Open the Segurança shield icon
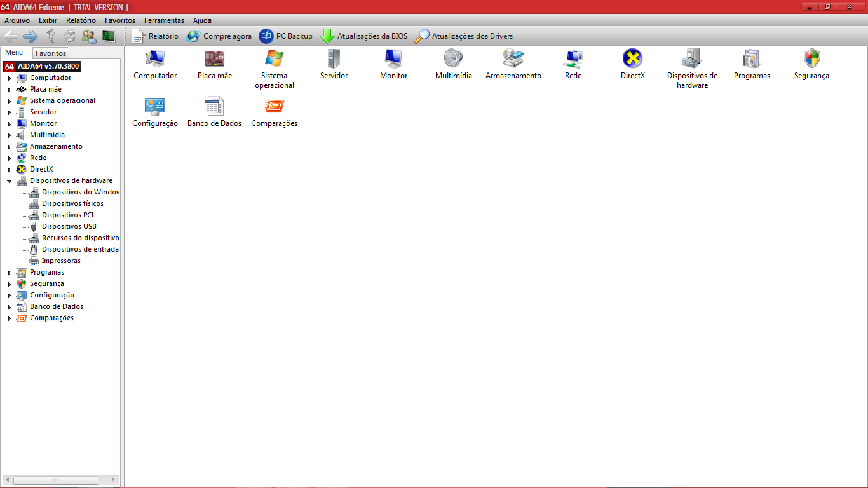This screenshot has width=868, height=488. [811, 64]
